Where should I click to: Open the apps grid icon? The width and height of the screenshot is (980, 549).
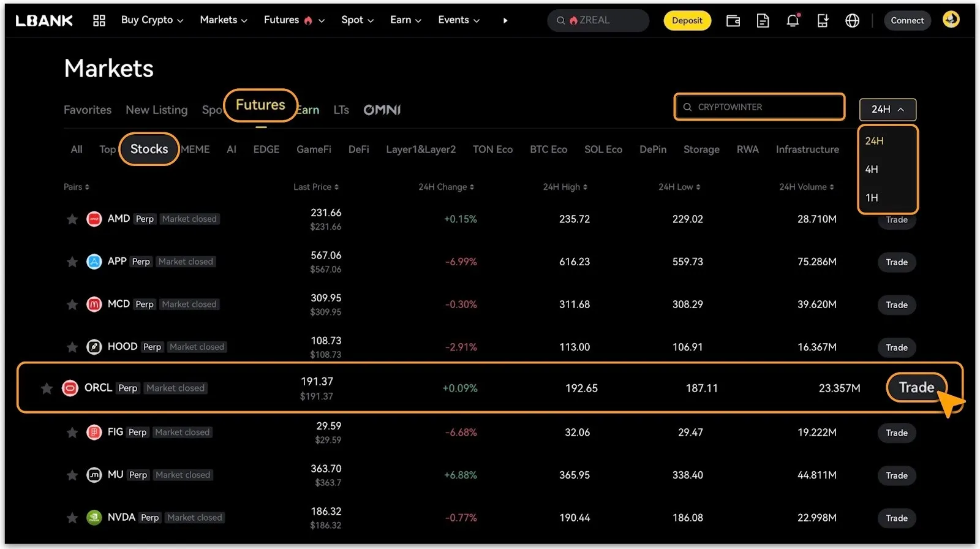[99, 21]
